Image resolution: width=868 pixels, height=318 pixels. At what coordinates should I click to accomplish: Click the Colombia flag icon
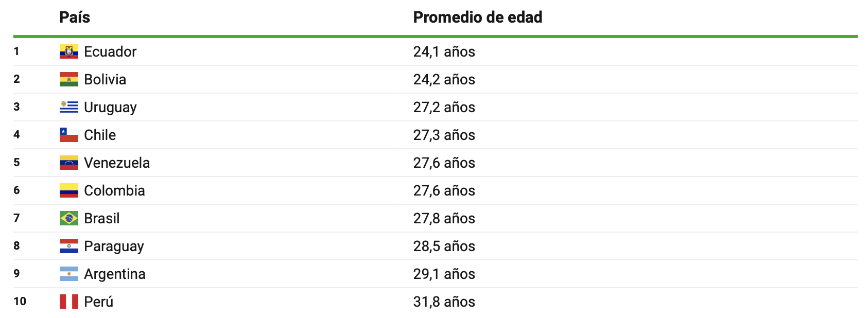(x=69, y=190)
